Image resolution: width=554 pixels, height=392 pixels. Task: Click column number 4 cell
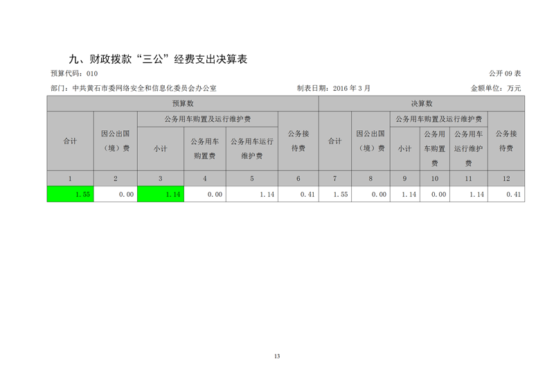[205, 179]
